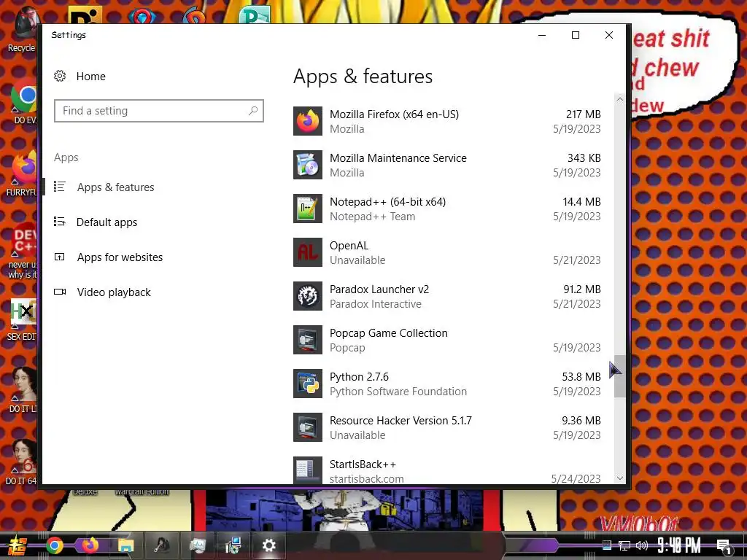The height and width of the screenshot is (560, 747).
Task: Click the Notepad++ Team publisher text
Action: click(x=373, y=217)
